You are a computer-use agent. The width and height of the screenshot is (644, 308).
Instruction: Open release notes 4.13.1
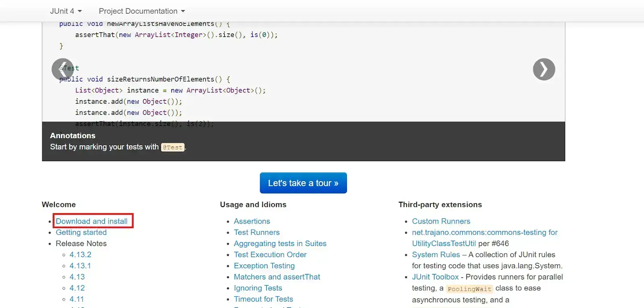tap(80, 266)
